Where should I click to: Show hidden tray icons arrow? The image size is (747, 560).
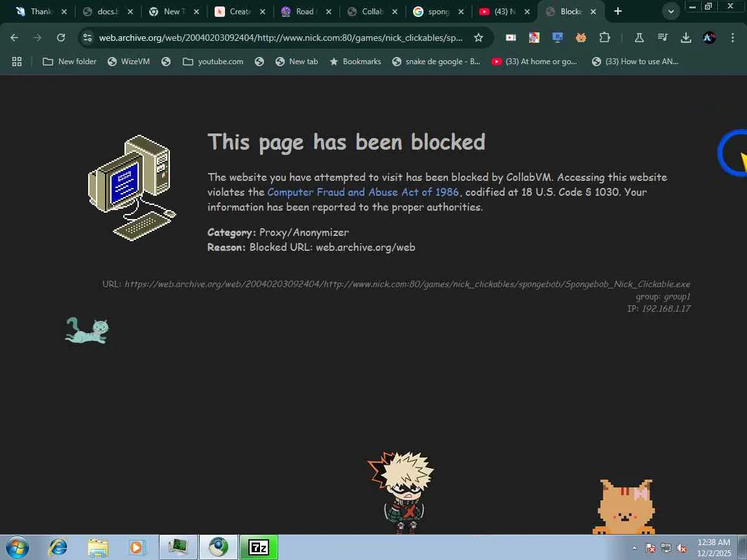click(x=634, y=548)
